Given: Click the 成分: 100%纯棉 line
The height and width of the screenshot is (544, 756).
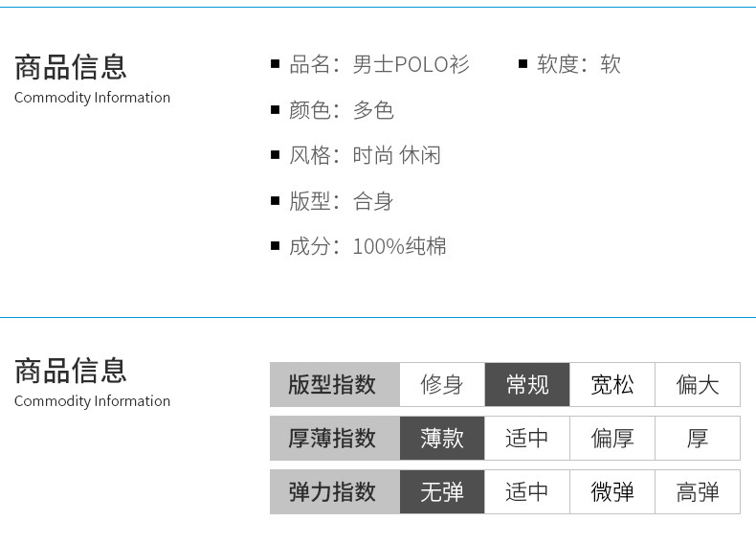Looking at the screenshot, I should tap(367, 246).
